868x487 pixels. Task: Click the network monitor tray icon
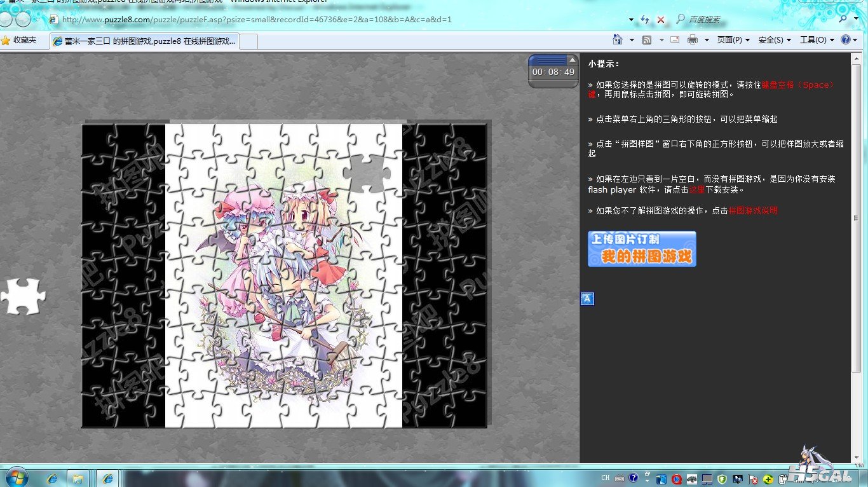[x=738, y=479]
